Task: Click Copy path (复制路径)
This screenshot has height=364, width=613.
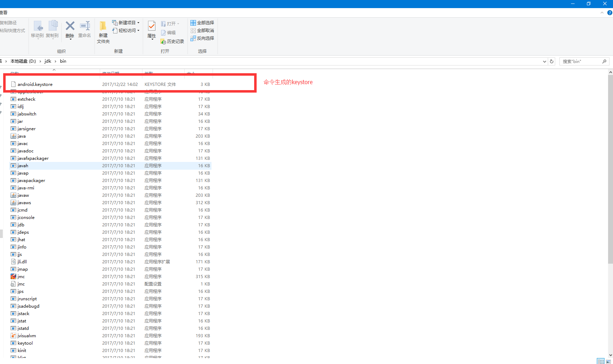Action: click(x=8, y=23)
